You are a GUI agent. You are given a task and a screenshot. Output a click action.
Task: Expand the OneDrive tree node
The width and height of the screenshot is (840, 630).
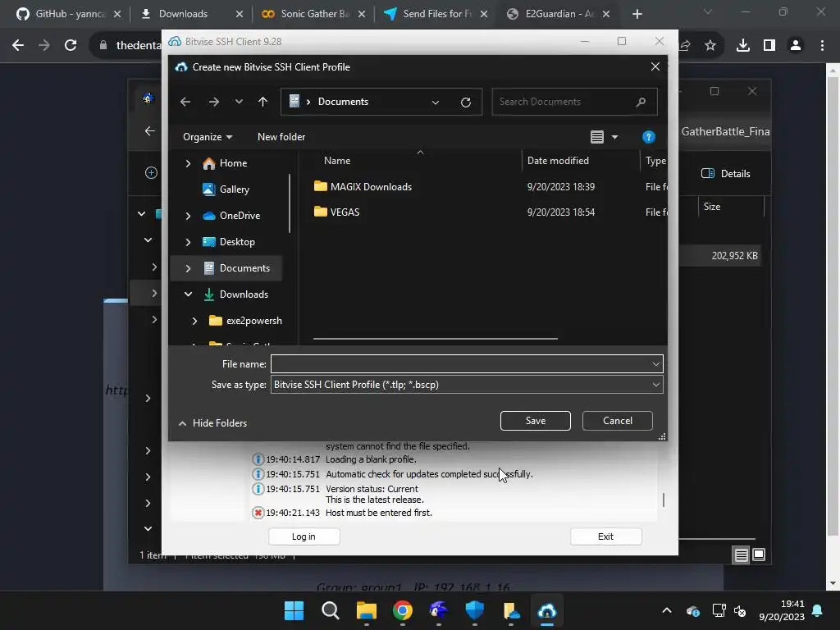(188, 216)
